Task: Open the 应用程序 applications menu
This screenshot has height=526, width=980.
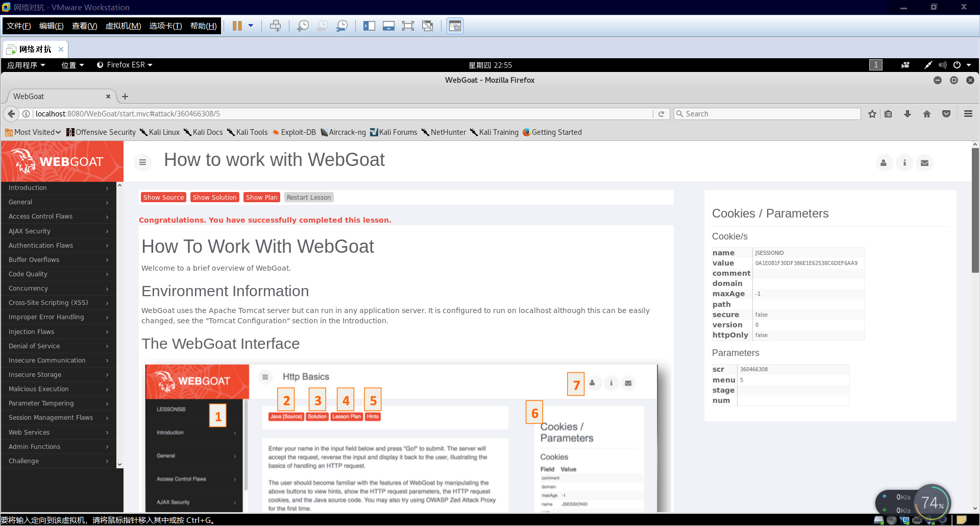Action: tap(27, 65)
